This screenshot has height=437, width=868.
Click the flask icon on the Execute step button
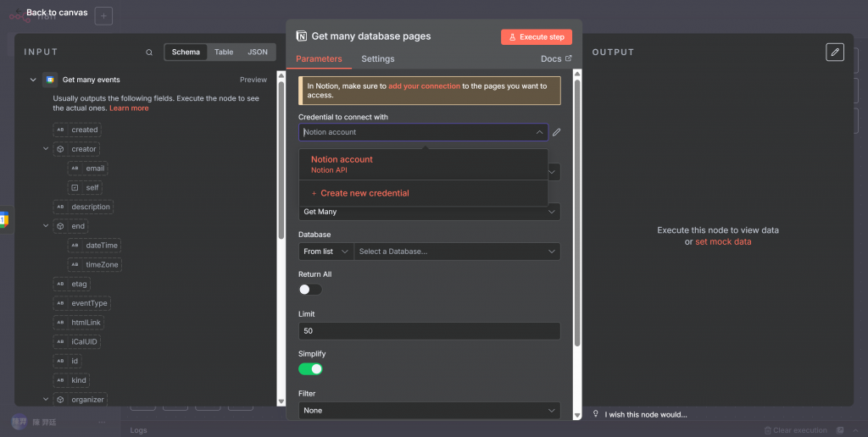(513, 37)
